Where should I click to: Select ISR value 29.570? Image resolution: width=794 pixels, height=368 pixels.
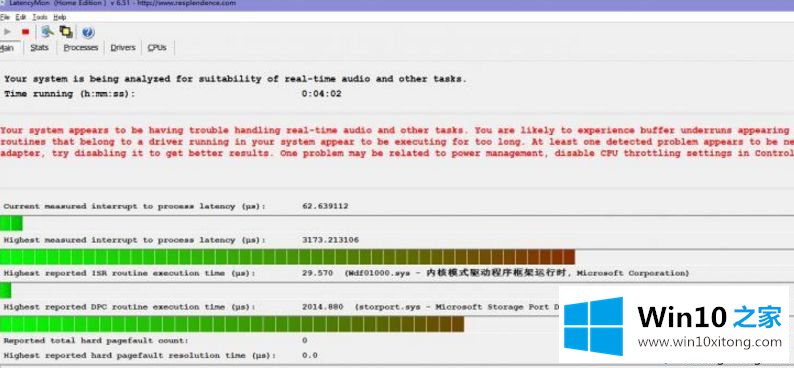317,273
